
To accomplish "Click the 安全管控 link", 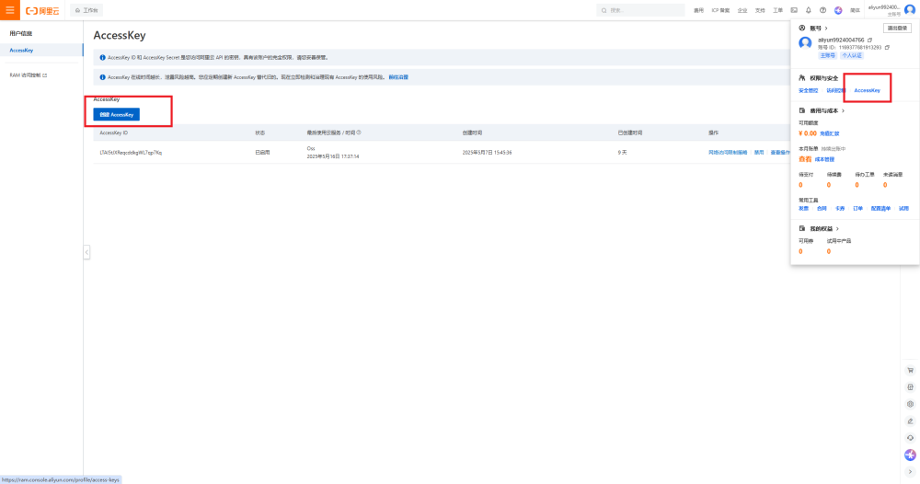I will click(x=809, y=90).
